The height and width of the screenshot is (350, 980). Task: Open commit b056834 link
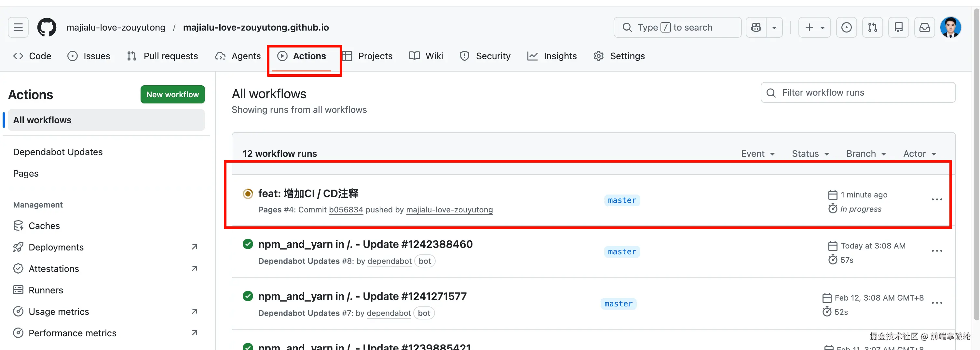click(346, 209)
